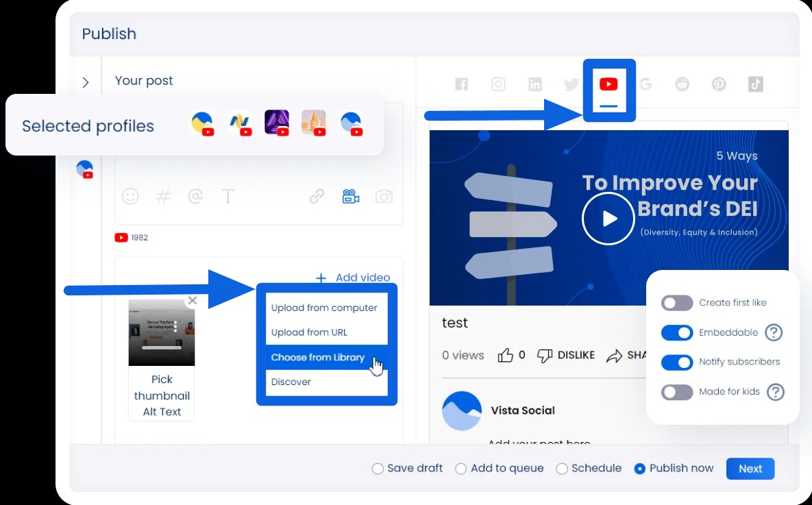This screenshot has height=505, width=812.
Task: Turn off Notify subscribers toggle
Action: pyautogui.click(x=676, y=362)
